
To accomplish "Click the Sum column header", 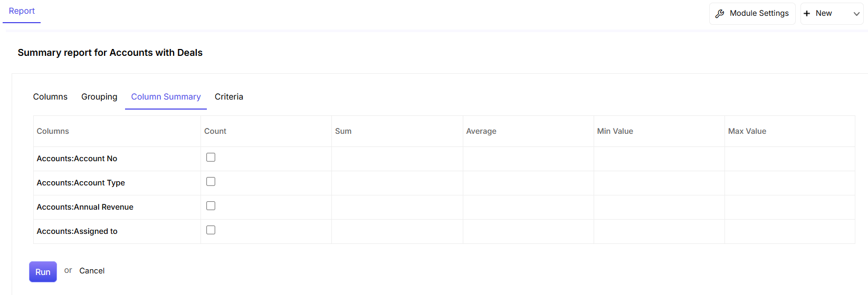I will click(343, 131).
